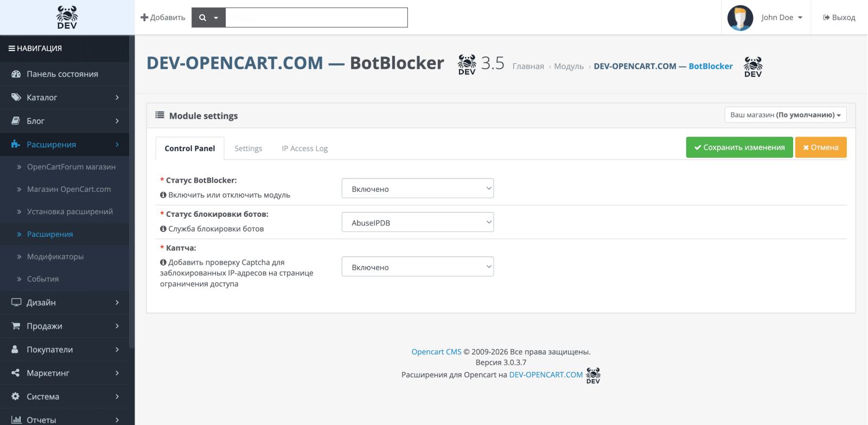Viewport: 868px width, 425px height.
Task: Open the search type dropdown caret
Action: point(216,18)
